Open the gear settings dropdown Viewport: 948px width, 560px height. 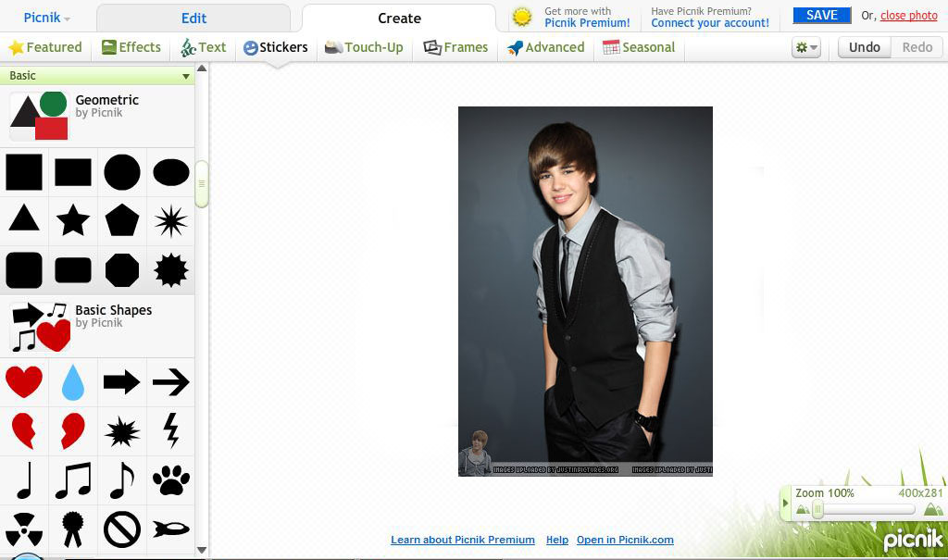pyautogui.click(x=804, y=47)
